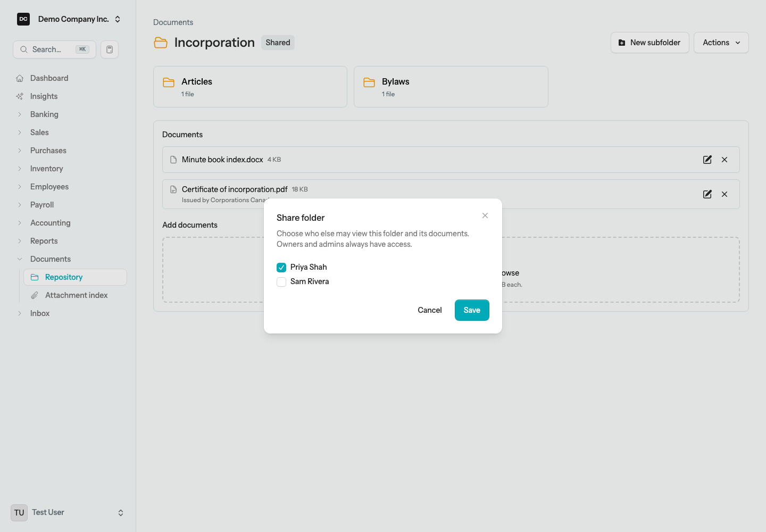Open Attachment index page

(x=75, y=295)
